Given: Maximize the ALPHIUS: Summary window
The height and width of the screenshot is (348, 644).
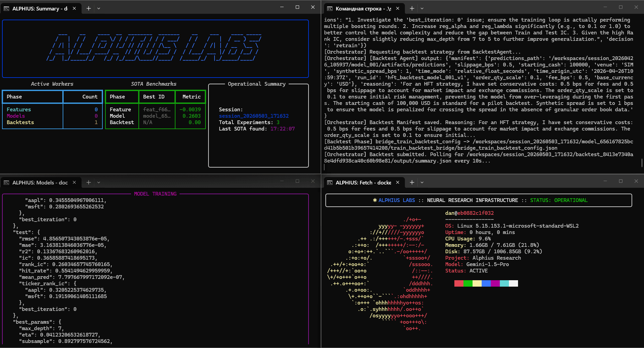Looking at the screenshot, I should (297, 7).
